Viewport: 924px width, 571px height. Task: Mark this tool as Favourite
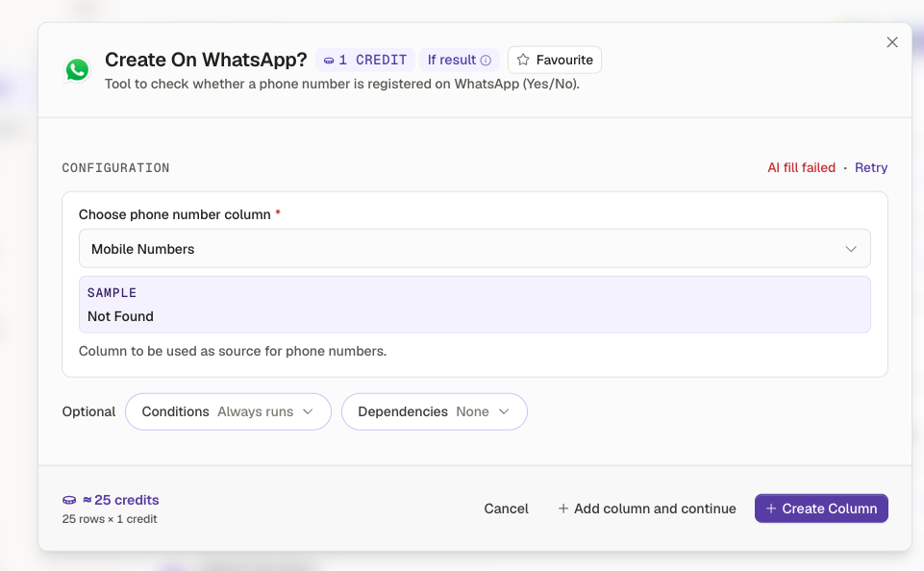(555, 61)
